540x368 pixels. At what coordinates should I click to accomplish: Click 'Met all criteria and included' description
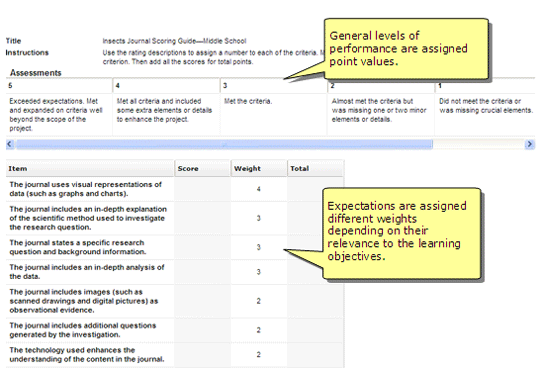(164, 110)
